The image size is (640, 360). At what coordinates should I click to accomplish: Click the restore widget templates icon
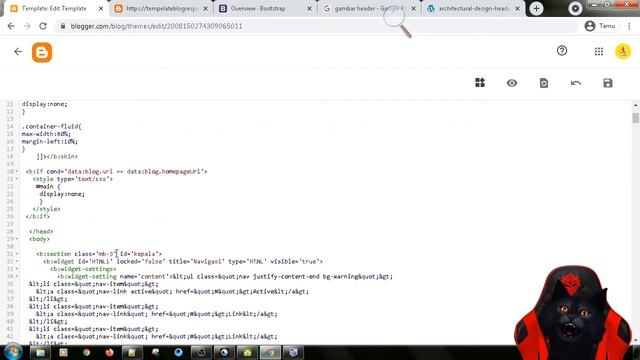(x=544, y=83)
